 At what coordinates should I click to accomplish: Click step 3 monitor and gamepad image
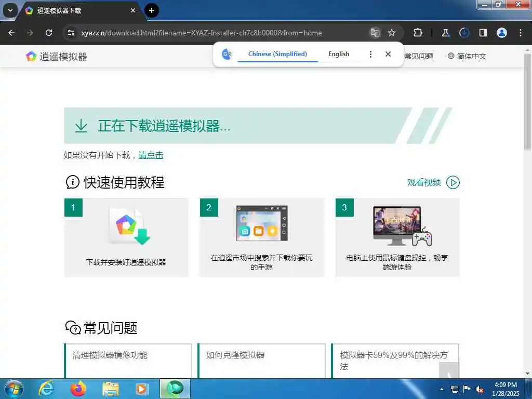point(403,226)
